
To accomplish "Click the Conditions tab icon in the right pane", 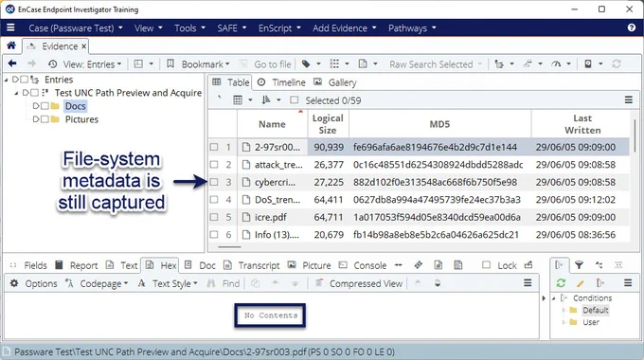I will pos(560,265).
